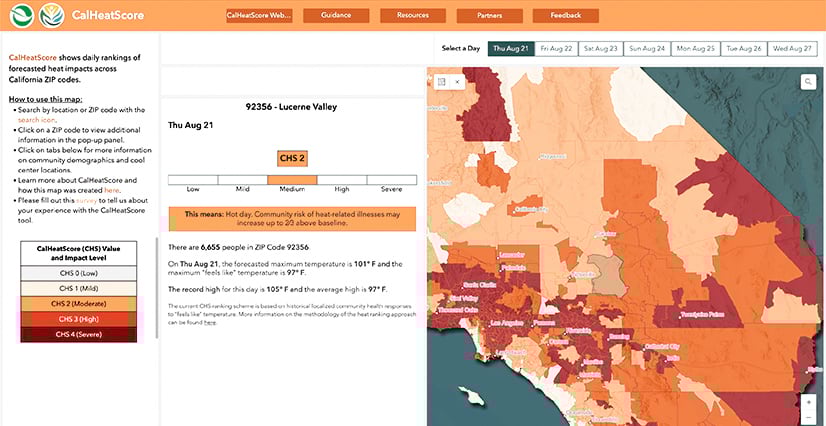Click the CHS 0 (Low) legend swatch
Image resolution: width=826 pixels, height=426 pixels.
pyautogui.click(x=78, y=273)
